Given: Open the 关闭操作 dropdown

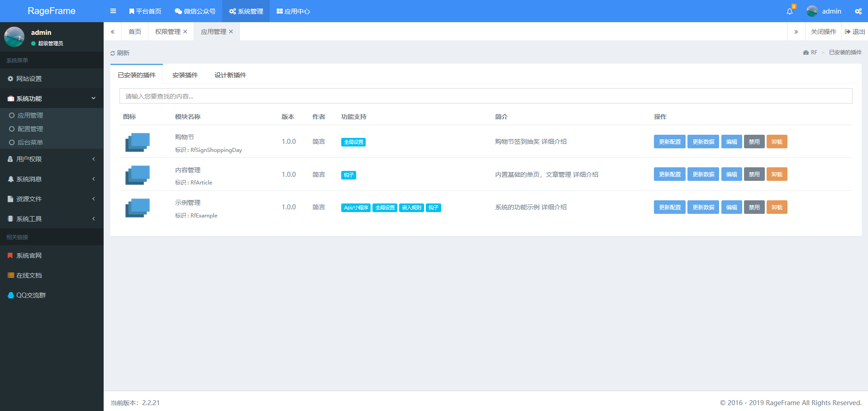Looking at the screenshot, I should click(x=823, y=32).
